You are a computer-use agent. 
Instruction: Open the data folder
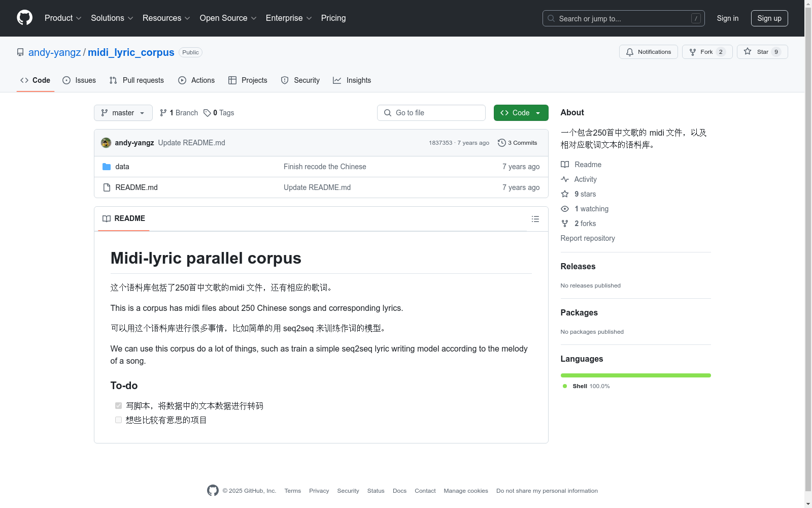tap(122, 167)
